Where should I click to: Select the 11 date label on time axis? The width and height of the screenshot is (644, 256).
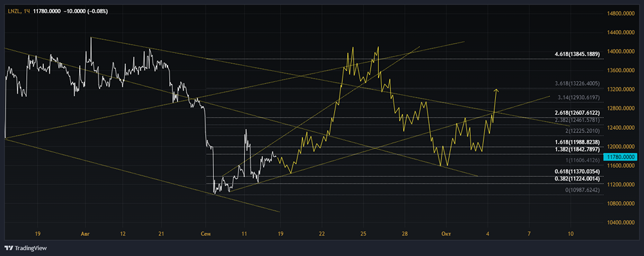(x=244, y=234)
